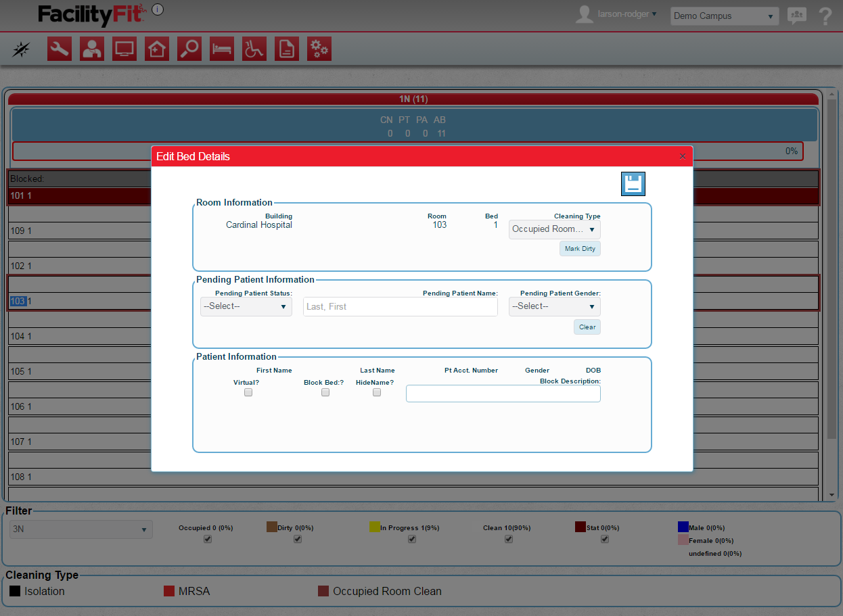The width and height of the screenshot is (843, 616).
Task: Click the MRSA red color swatch
Action: click(x=169, y=591)
